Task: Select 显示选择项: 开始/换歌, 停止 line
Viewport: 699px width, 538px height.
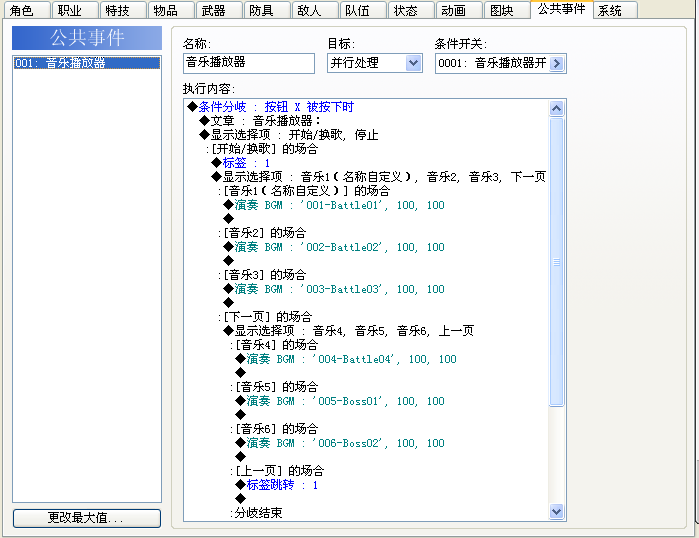Action: (289, 135)
